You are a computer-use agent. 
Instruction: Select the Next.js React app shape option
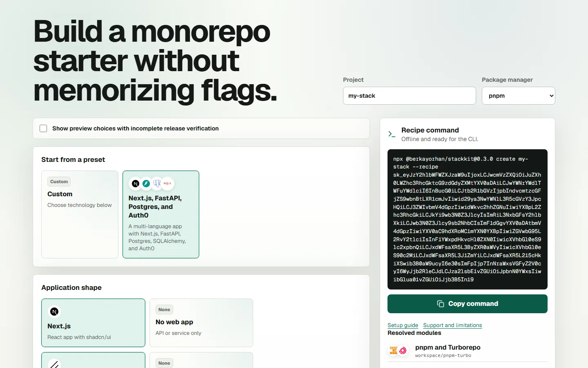click(x=93, y=323)
